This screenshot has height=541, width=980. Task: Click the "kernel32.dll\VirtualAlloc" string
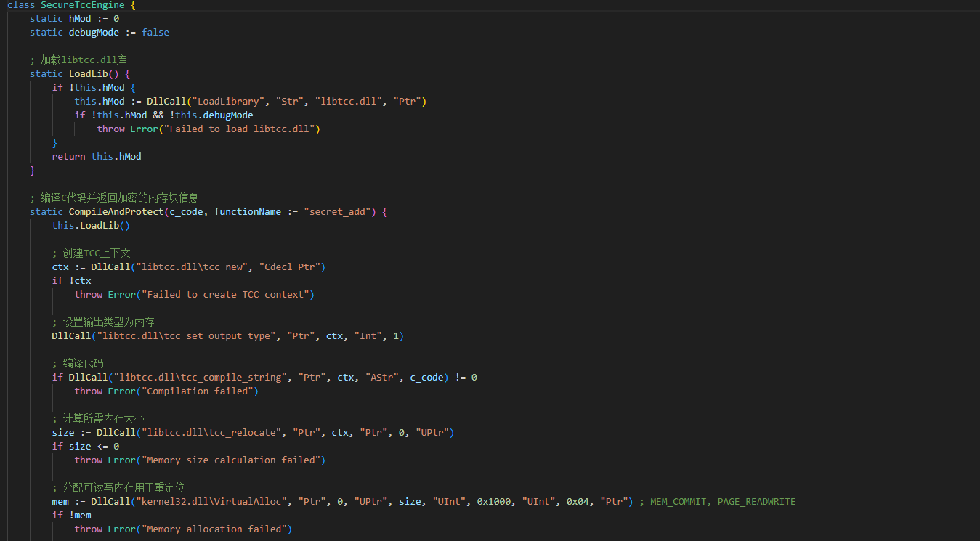click(x=211, y=502)
